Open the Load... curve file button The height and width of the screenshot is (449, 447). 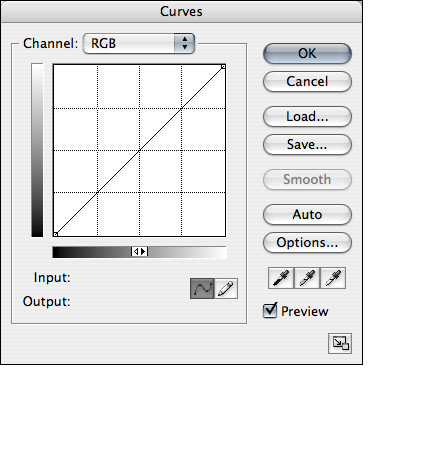click(x=307, y=116)
